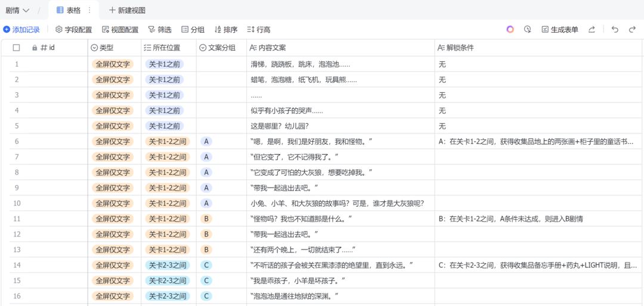The width and height of the screenshot is (644, 306).
Task: Open the 类型 column header menu
Action: click(x=114, y=48)
